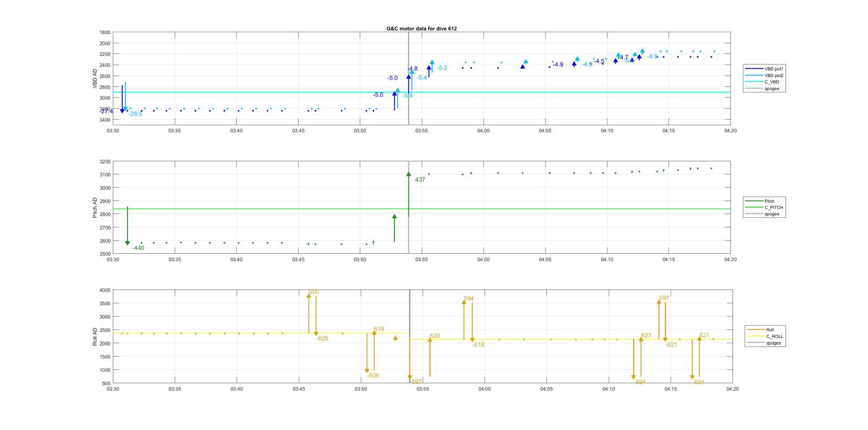This screenshot has height=430, width=868.
Task: Click the '620' roll data label
Action: [x=435, y=336]
